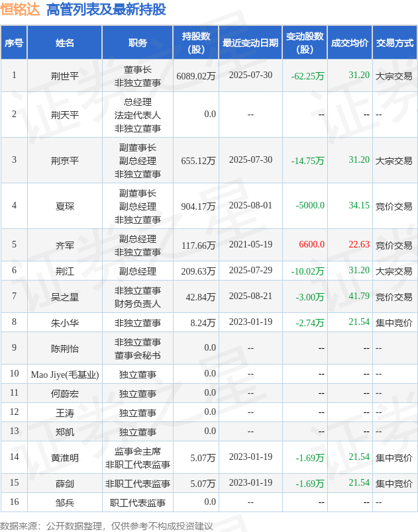Click the date 2021-05-19
This screenshot has height=532, width=418.
(x=250, y=244)
